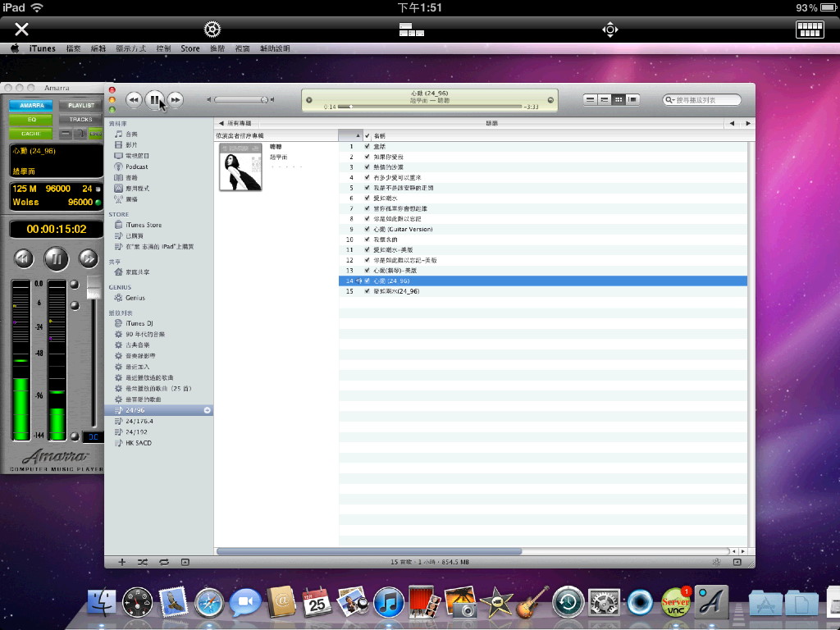This screenshot has height=630, width=840.
Task: Click the VNC pan/move crosshair icon
Action: [610, 29]
